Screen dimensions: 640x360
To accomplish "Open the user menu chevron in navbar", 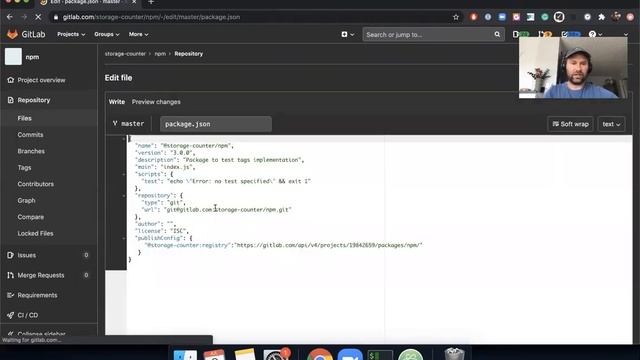I will (626, 35).
